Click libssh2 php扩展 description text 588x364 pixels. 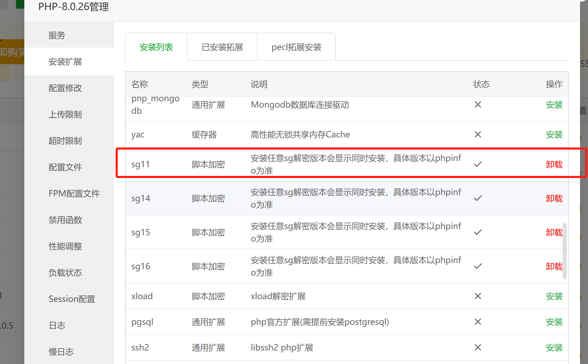click(x=282, y=348)
